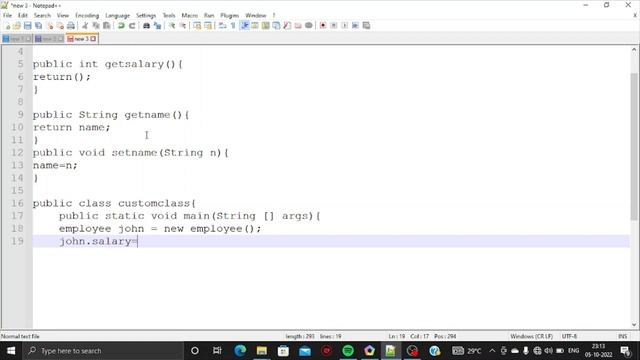This screenshot has width=640, height=360.
Task: Start macro recording with the red record icon
Action: click(x=323, y=26)
